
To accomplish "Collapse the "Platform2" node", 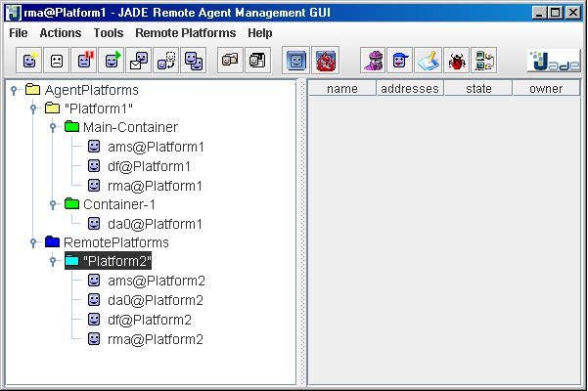I will 53,261.
